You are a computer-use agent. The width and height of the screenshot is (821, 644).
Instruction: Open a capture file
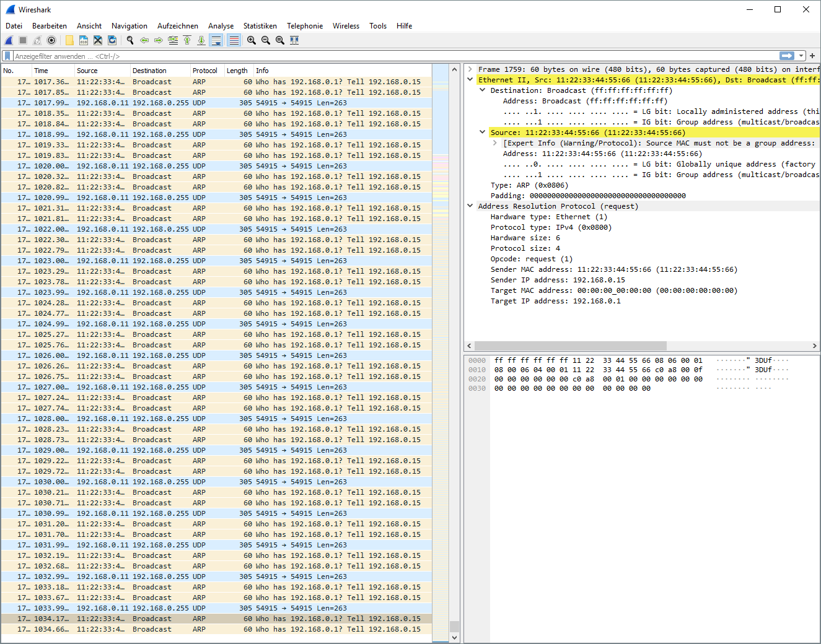[x=69, y=40]
